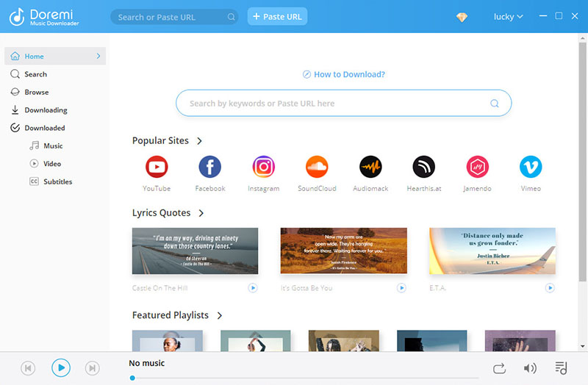Click the Featured Playlists heading
This screenshot has height=385, width=588.
coord(171,315)
